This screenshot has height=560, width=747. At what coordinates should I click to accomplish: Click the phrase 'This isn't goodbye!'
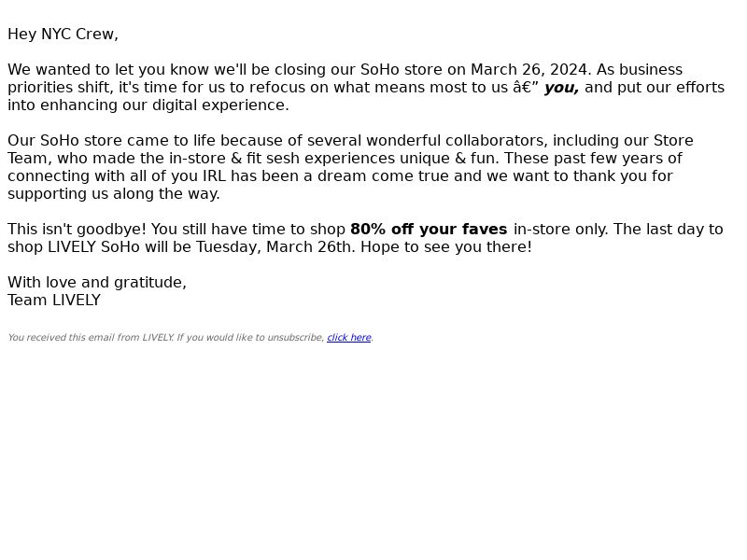[x=78, y=229]
